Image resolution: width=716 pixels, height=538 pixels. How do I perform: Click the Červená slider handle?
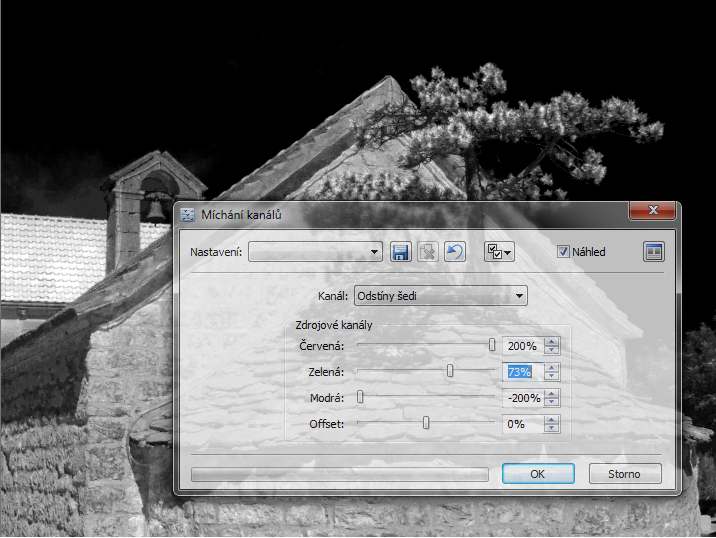(x=492, y=345)
